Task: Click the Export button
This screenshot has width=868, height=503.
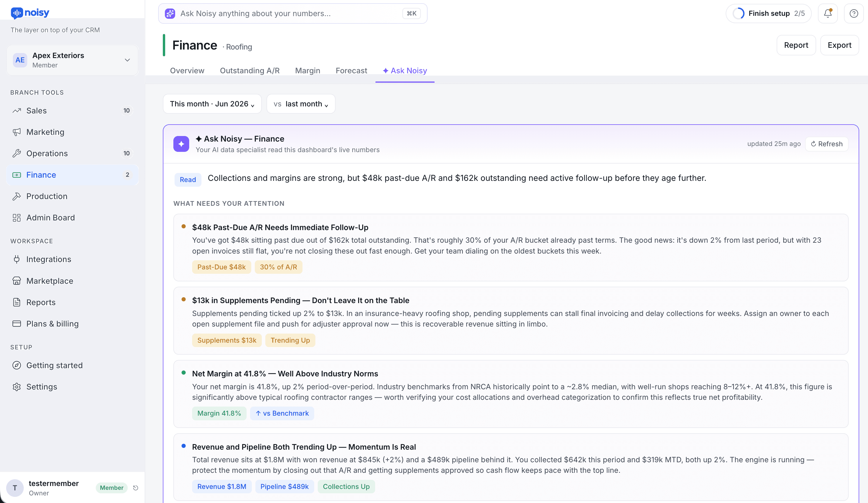Action: coord(839,45)
